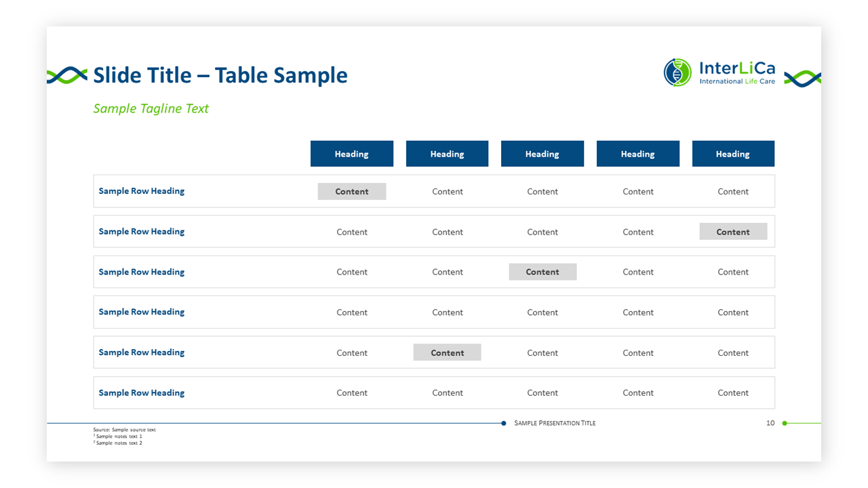868x488 pixels.
Task: Select the "Slide Title – Table Sample" title text
Action: point(220,75)
